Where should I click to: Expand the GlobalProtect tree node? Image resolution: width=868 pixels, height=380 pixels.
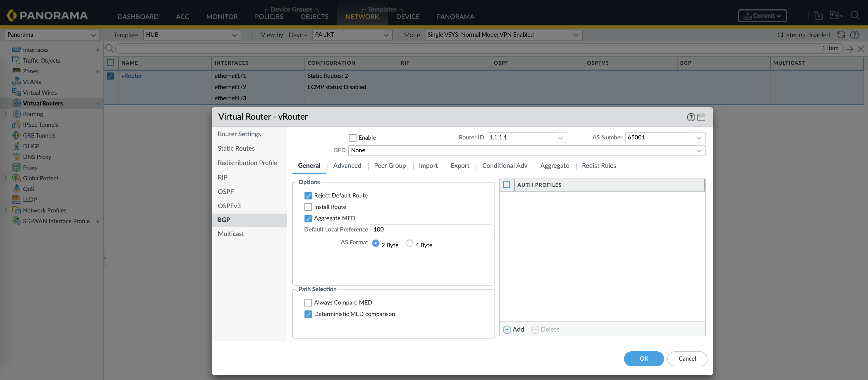pos(5,178)
